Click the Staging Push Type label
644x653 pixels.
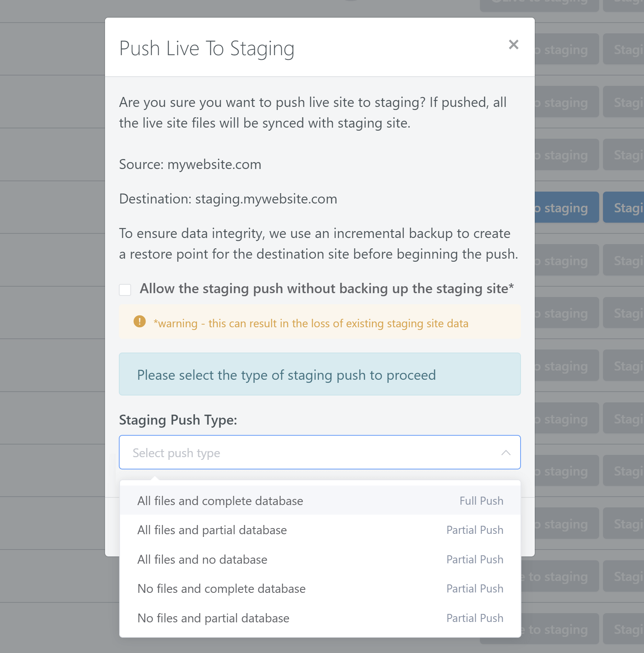coord(178,420)
